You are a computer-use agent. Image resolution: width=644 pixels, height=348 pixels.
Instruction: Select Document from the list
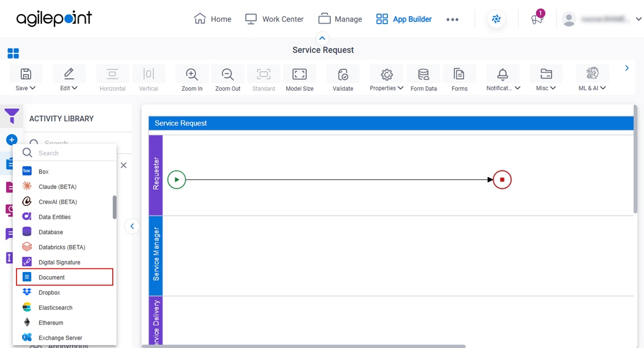point(64,277)
